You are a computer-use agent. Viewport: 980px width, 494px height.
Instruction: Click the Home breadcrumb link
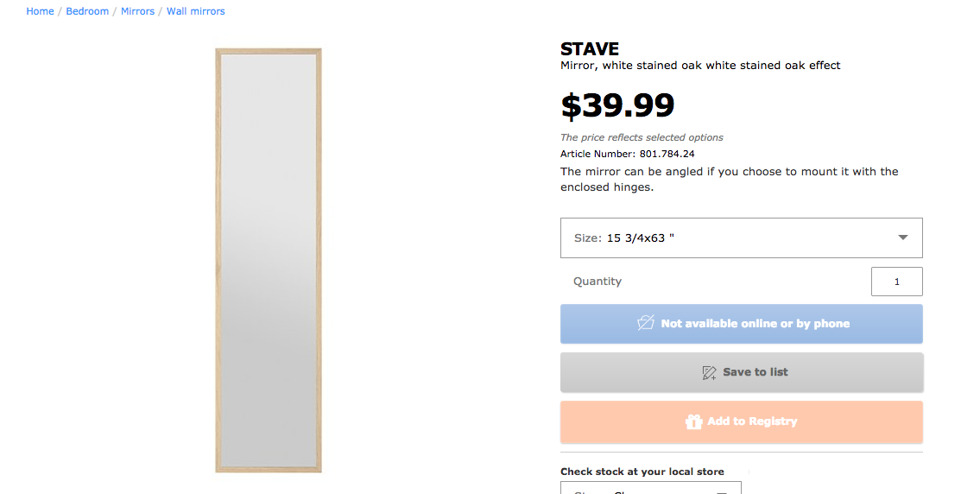coord(40,11)
